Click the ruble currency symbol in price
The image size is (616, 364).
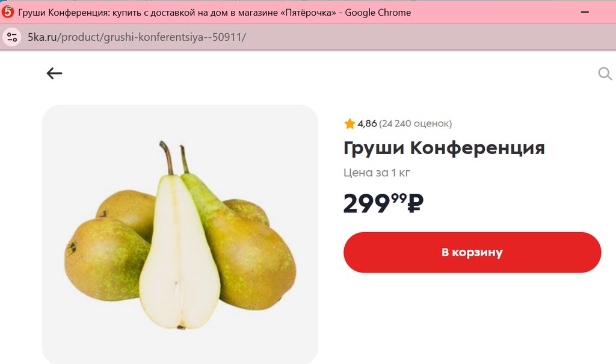(416, 203)
